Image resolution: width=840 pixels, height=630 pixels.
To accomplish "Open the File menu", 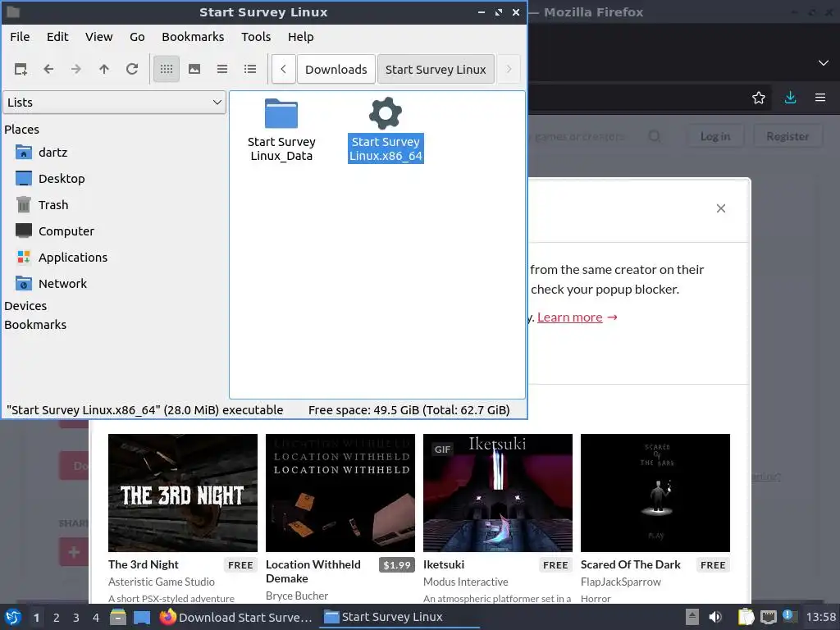I will click(20, 37).
